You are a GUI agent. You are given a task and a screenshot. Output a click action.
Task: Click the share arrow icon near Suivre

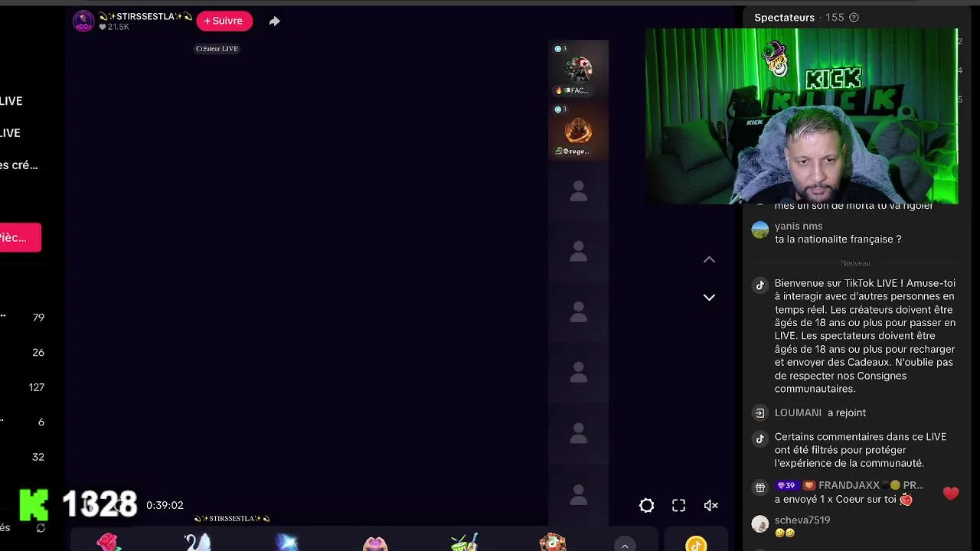274,21
